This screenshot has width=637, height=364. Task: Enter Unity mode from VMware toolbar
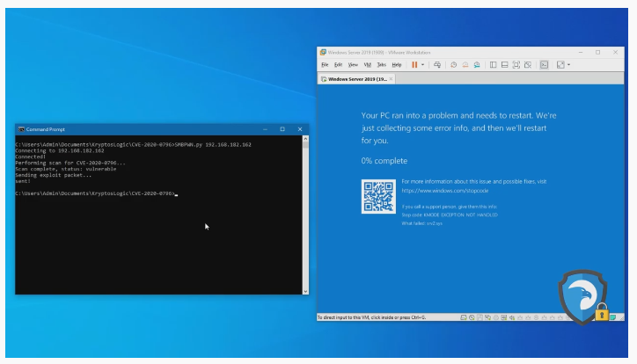(528, 65)
